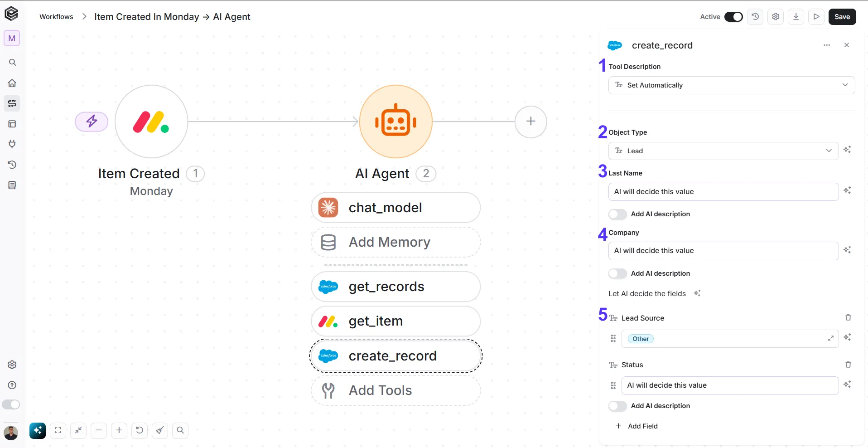
Task: Open AI assistant sparkle button on canvas
Action: 38,430
